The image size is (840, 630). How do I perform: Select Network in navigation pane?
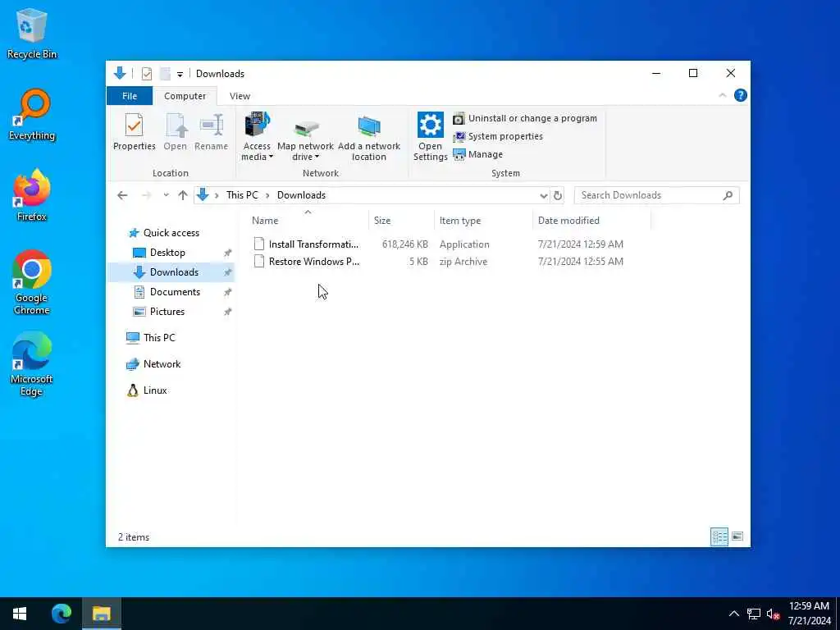162,364
